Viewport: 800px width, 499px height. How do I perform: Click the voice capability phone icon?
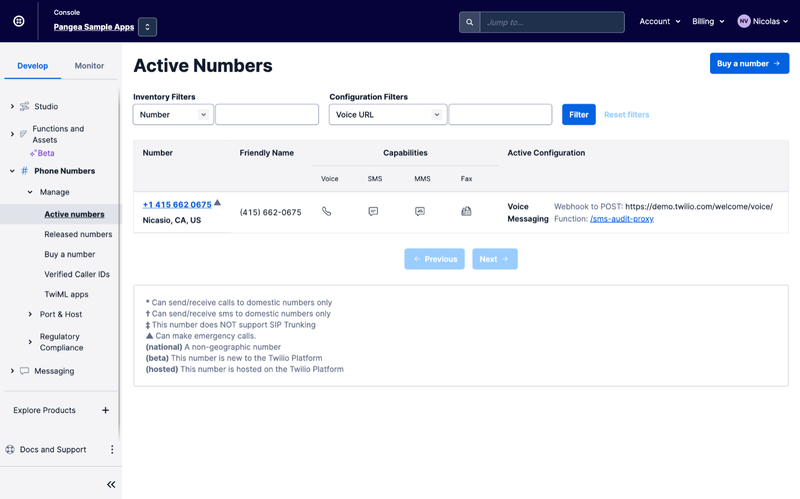tap(326, 212)
